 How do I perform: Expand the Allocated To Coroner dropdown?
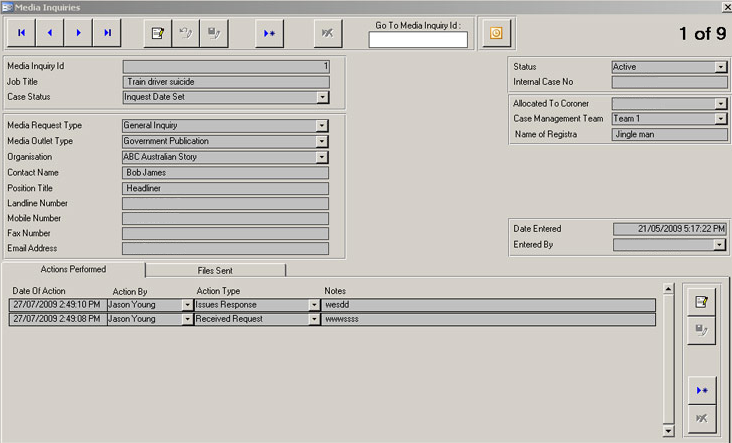click(x=721, y=104)
